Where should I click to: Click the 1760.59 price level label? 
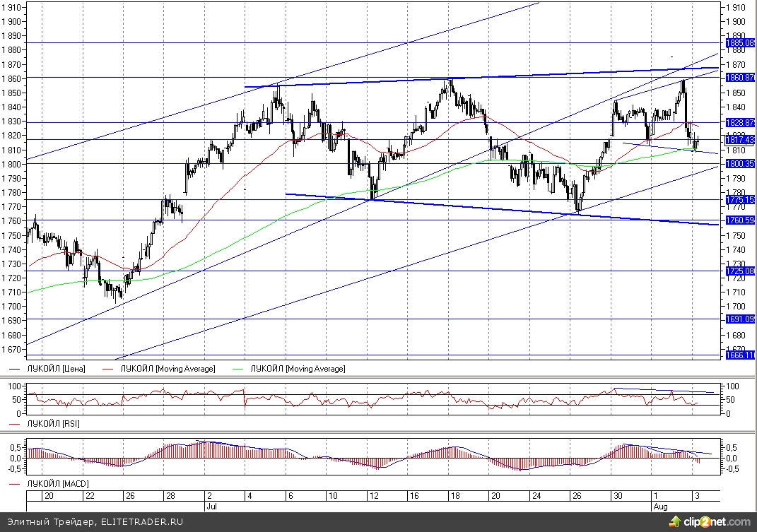pos(740,220)
